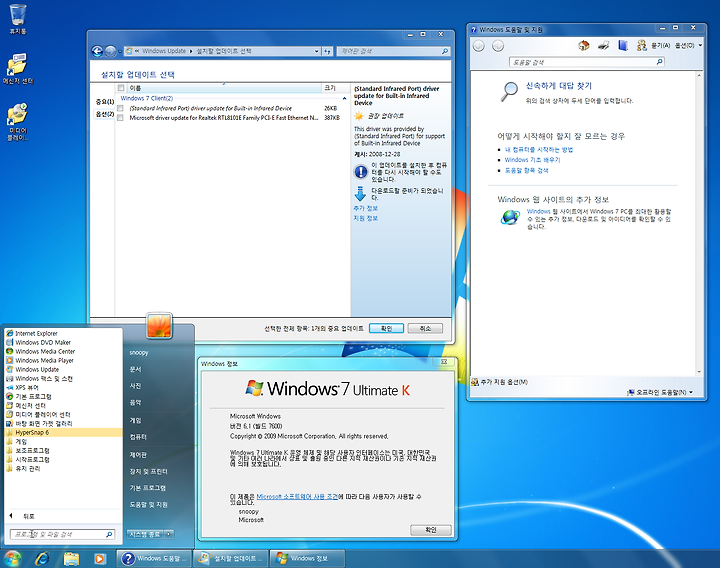
Task: Click Print icon in Help window
Action: pos(603,45)
